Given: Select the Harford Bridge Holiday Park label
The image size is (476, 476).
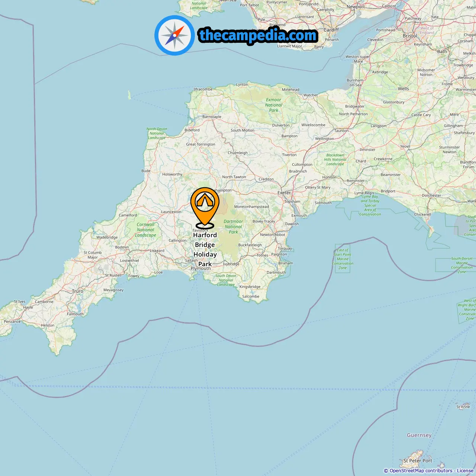Looking at the screenshot, I should pos(205,250).
